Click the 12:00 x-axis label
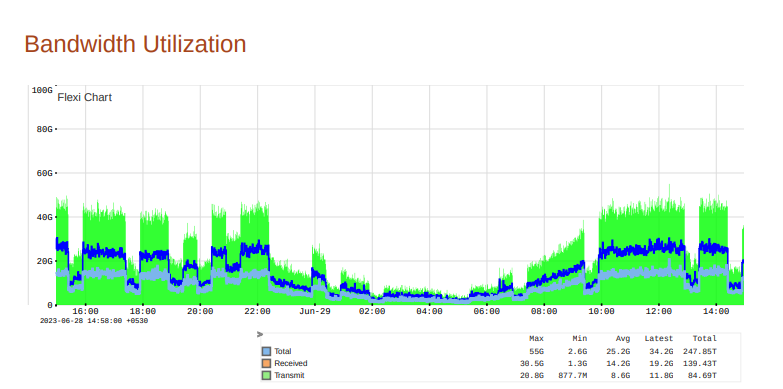The width and height of the screenshot is (783, 389). pyautogui.click(x=659, y=311)
